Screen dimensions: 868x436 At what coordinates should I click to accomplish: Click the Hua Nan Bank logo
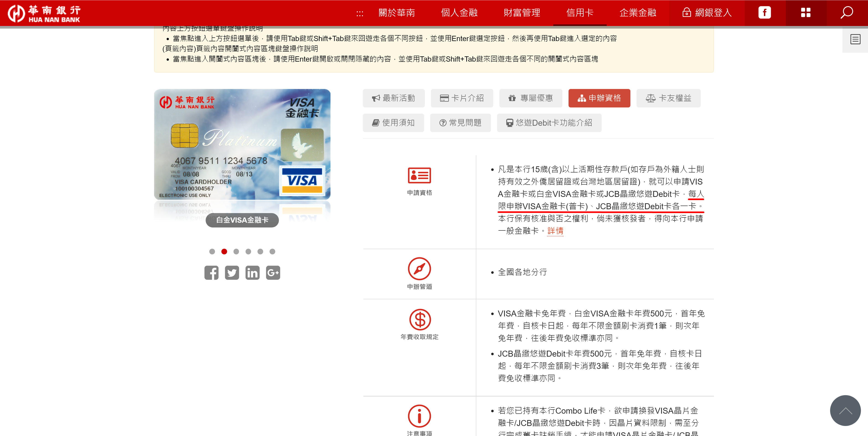point(44,13)
